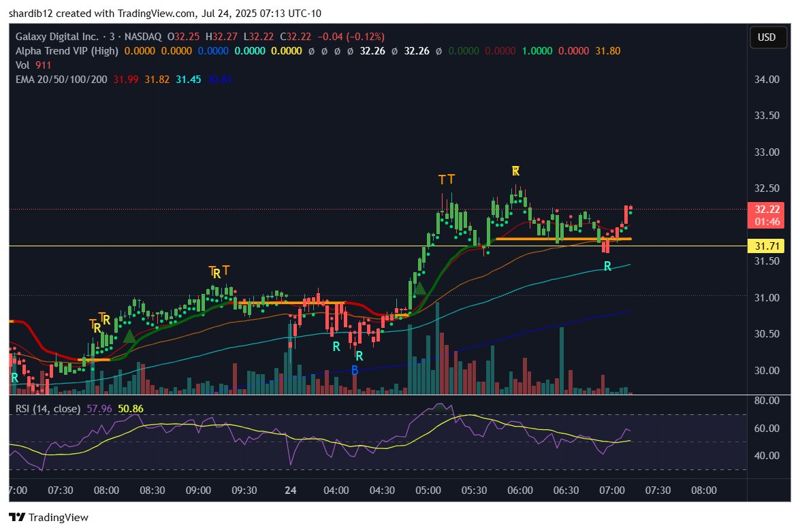This screenshot has height=532, width=800.
Task: Click the 05:30 time axis label
Action: point(474,491)
